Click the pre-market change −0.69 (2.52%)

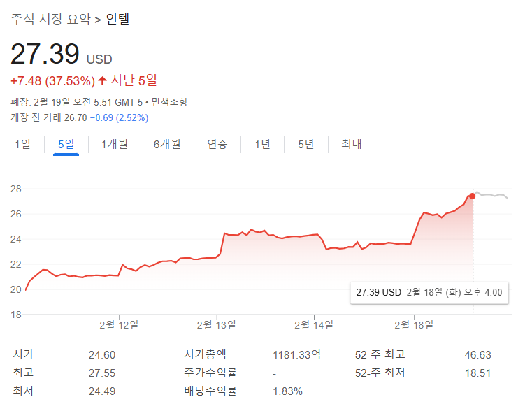pyautogui.click(x=119, y=117)
